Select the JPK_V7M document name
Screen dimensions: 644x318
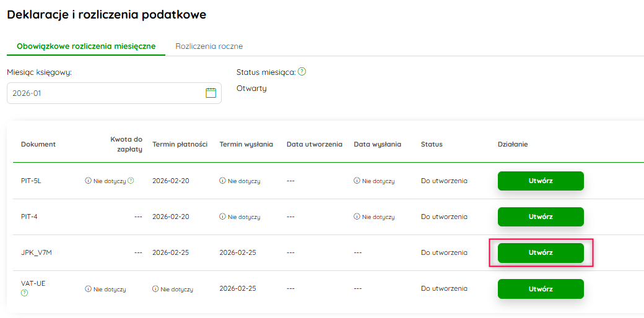click(37, 253)
